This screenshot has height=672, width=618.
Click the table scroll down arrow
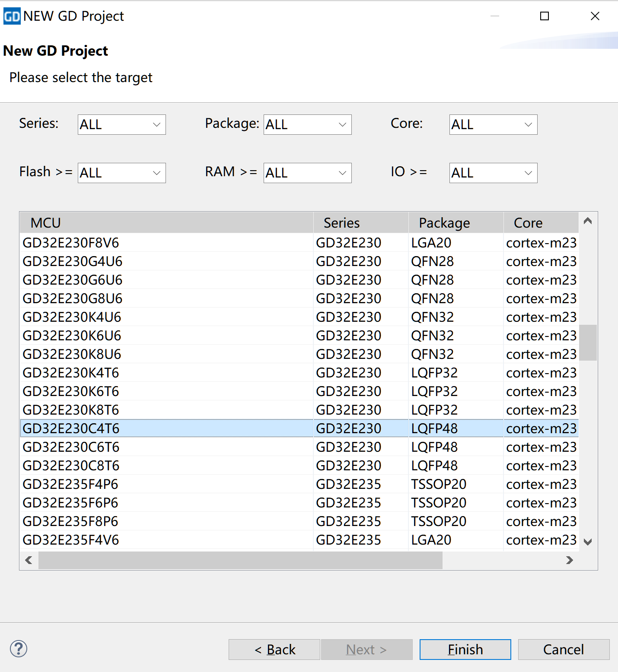tap(587, 542)
